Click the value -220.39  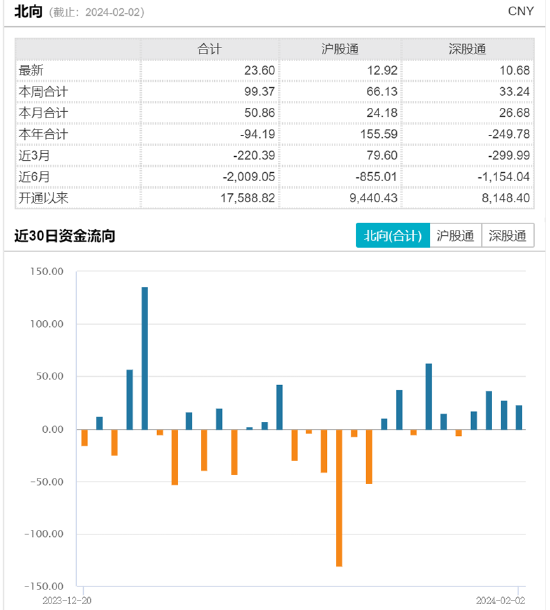tap(254, 156)
